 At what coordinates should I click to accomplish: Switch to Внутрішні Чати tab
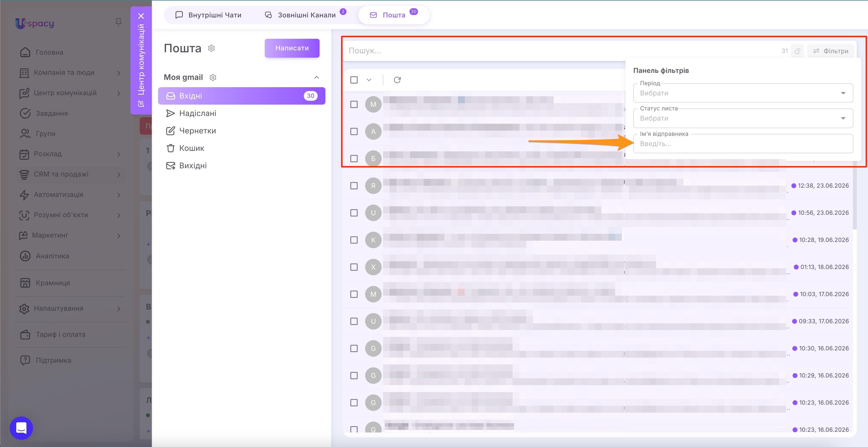[208, 15]
